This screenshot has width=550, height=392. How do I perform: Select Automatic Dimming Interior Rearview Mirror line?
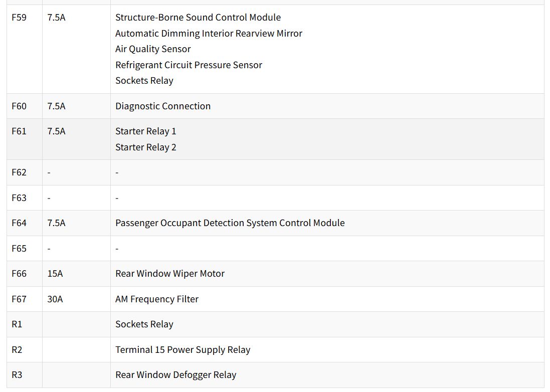[209, 33]
